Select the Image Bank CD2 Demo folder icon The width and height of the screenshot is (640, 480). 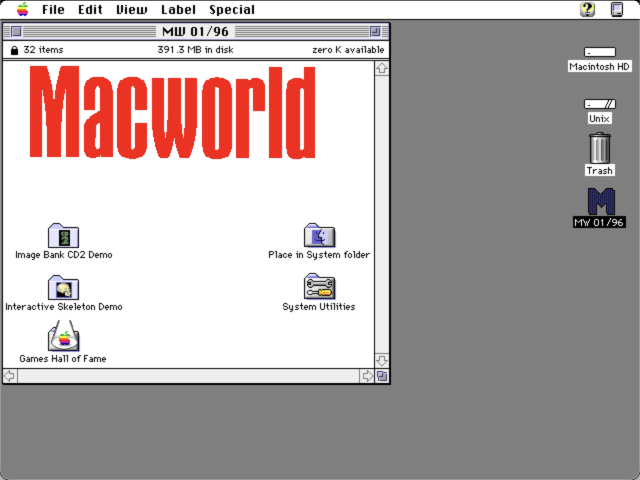[x=63, y=235]
